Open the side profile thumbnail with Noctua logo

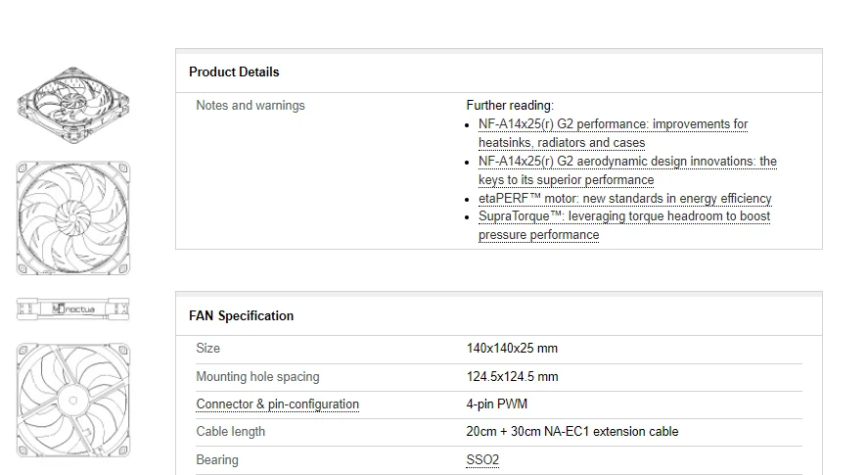(x=73, y=309)
